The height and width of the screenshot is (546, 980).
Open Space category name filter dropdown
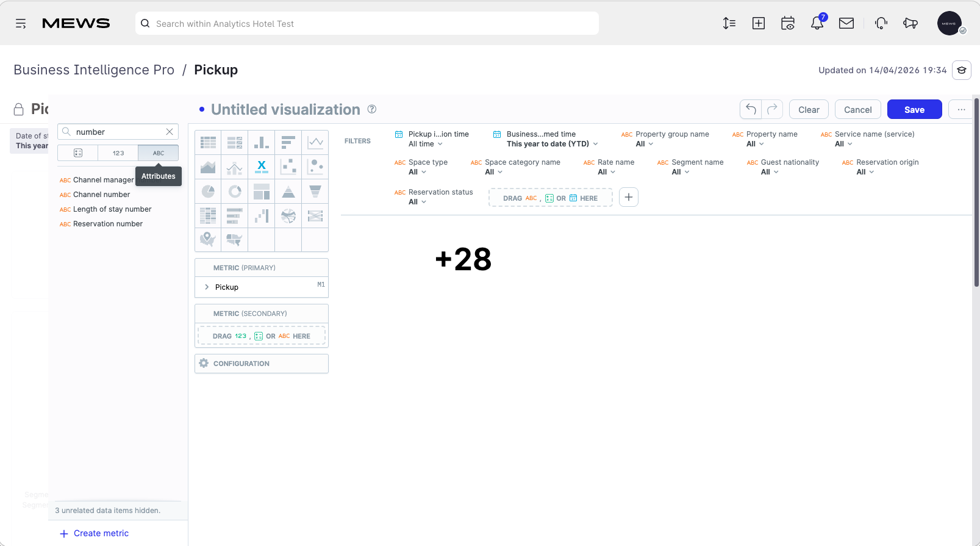pos(515,167)
